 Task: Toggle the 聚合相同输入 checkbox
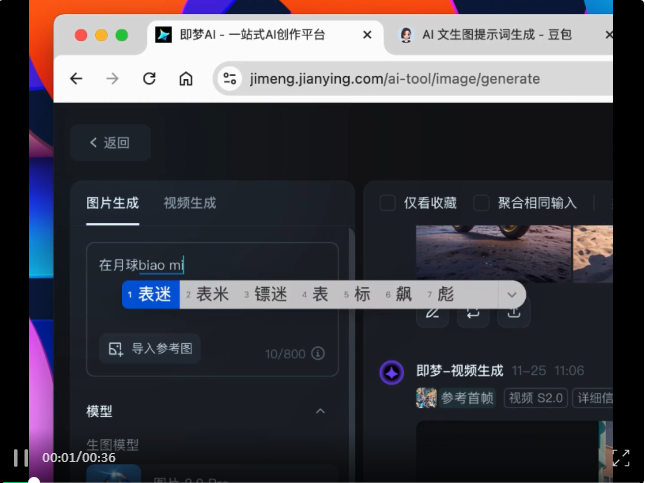(481, 203)
